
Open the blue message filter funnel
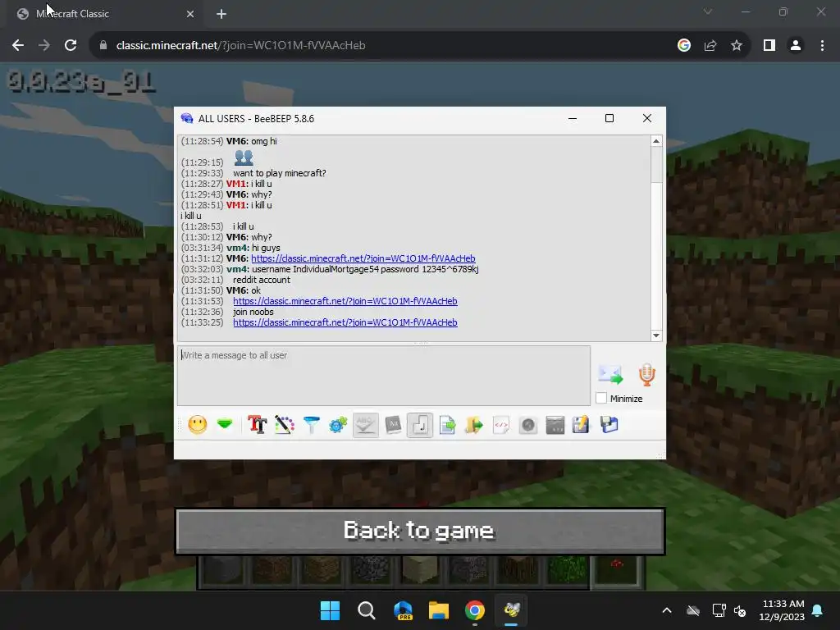(x=311, y=425)
